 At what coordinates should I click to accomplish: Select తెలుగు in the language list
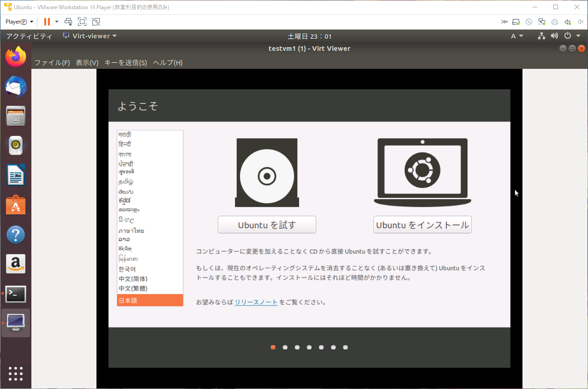click(150, 192)
